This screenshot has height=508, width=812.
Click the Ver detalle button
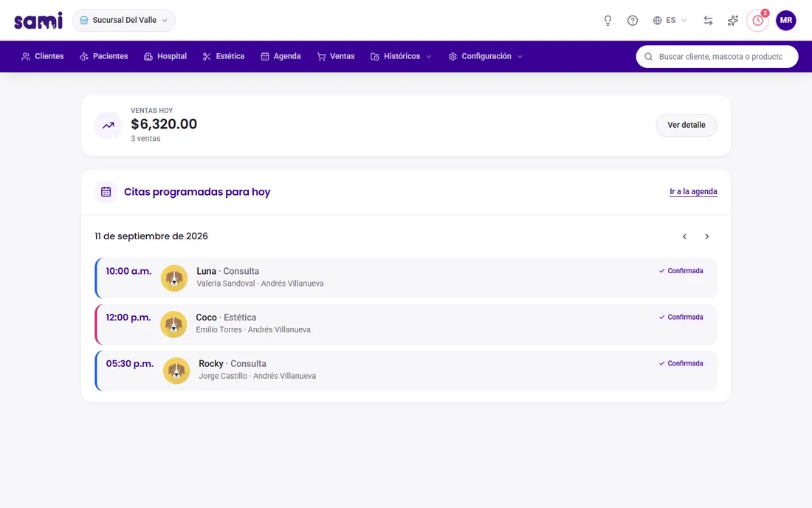tap(687, 126)
